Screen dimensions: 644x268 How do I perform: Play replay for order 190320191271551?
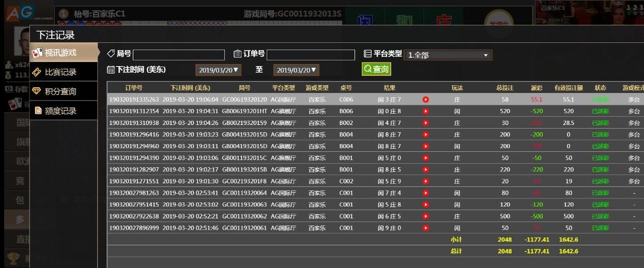tap(426, 181)
